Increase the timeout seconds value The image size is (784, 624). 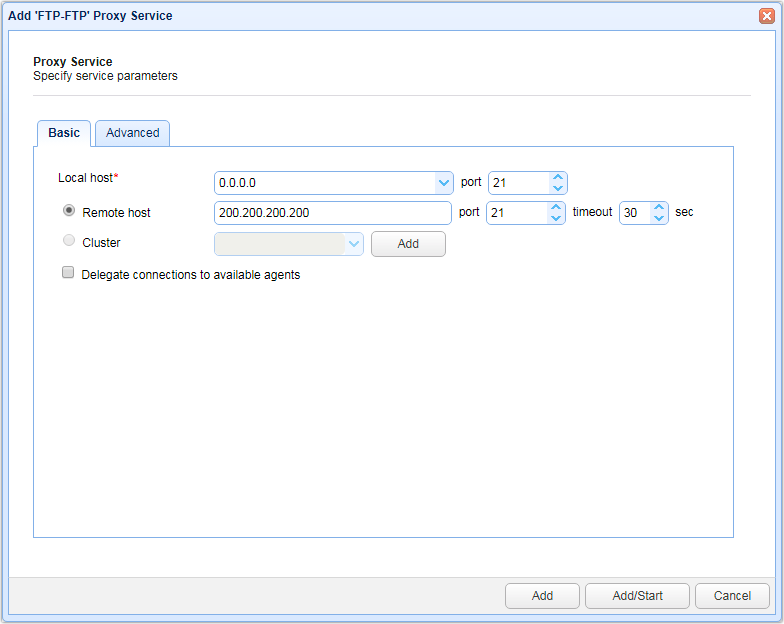pyautogui.click(x=660, y=208)
